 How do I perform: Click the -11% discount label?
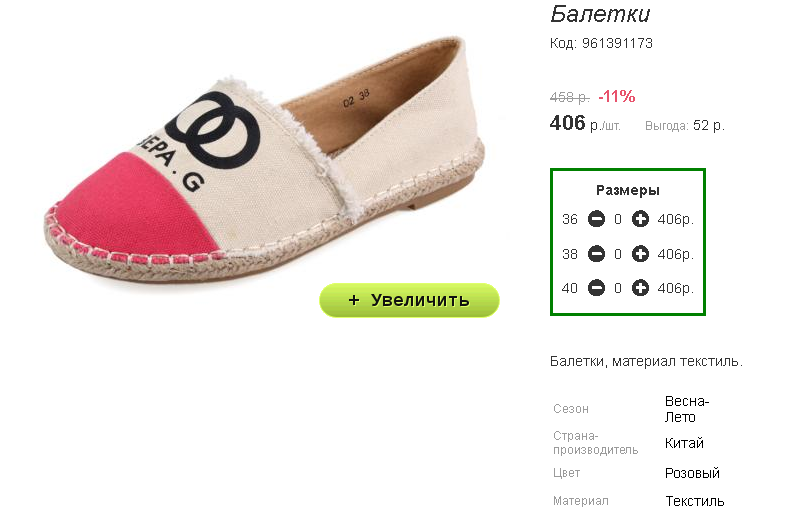point(616,96)
